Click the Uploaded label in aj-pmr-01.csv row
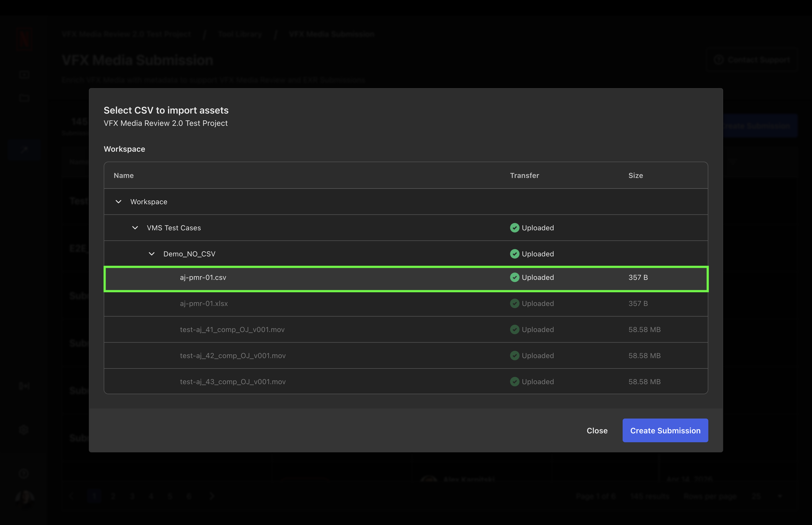This screenshot has width=812, height=525. [x=538, y=278]
